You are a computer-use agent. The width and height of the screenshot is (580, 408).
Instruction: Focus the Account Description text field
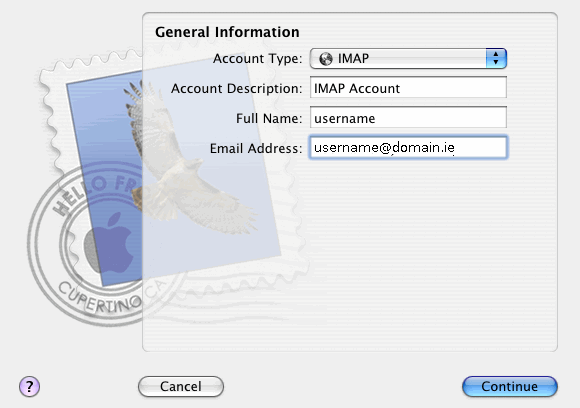coord(408,88)
